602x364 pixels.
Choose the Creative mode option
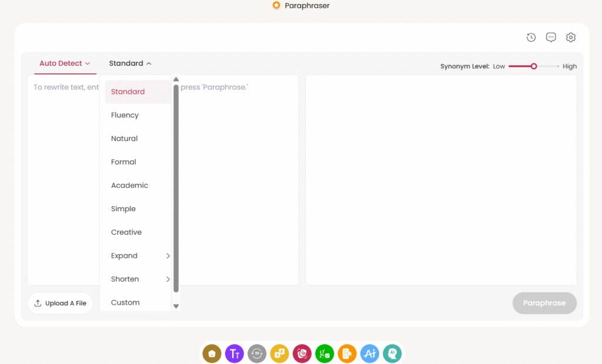[126, 232]
